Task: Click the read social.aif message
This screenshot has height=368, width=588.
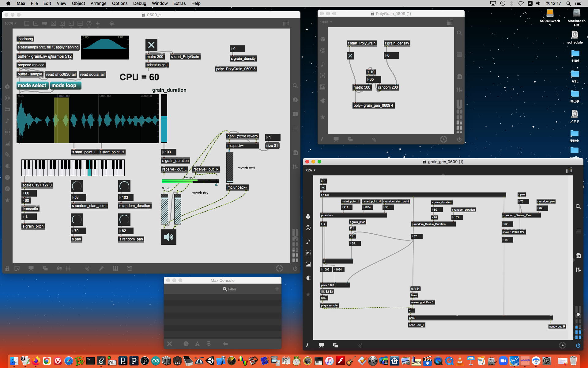Action: [x=92, y=74]
